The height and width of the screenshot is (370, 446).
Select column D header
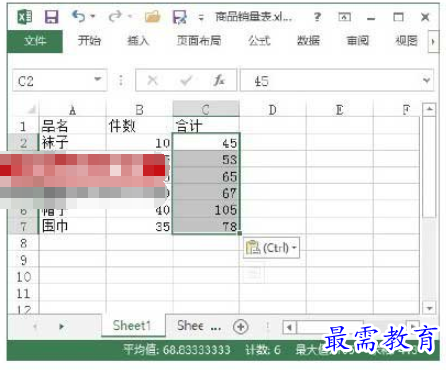[273, 110]
